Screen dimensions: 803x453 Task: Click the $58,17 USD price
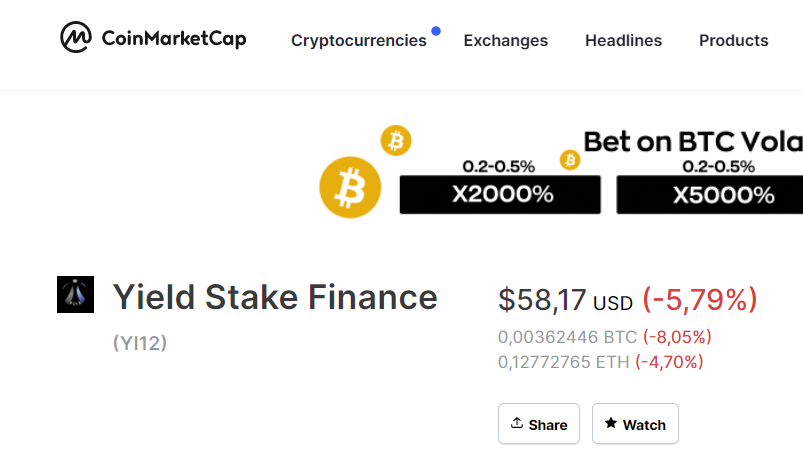[565, 300]
